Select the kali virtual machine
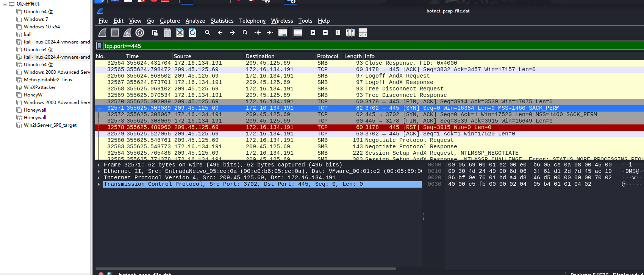The width and height of the screenshot is (644, 275). (x=28, y=34)
